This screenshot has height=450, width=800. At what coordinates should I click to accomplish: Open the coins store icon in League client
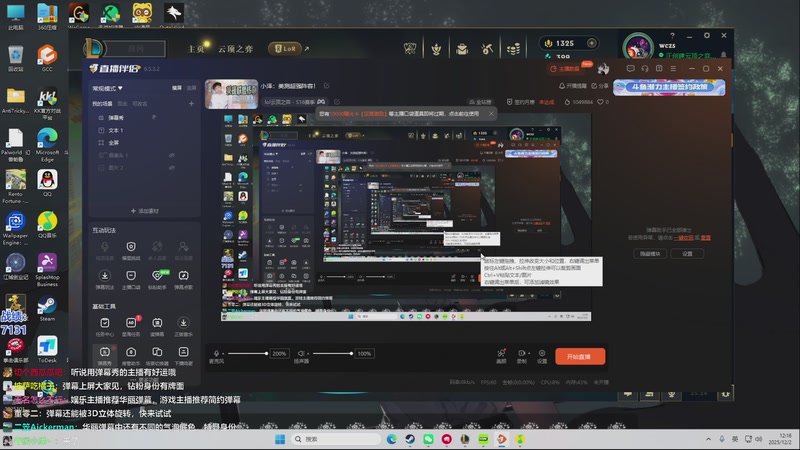click(x=513, y=48)
